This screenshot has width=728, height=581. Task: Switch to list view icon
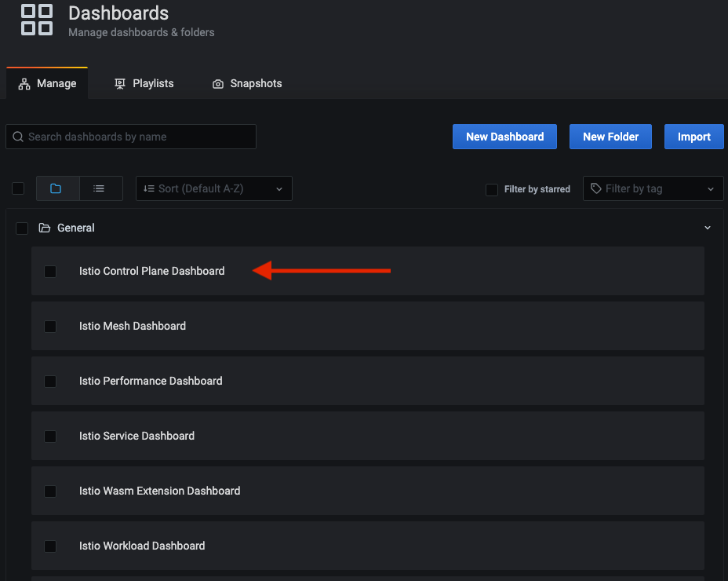click(99, 188)
